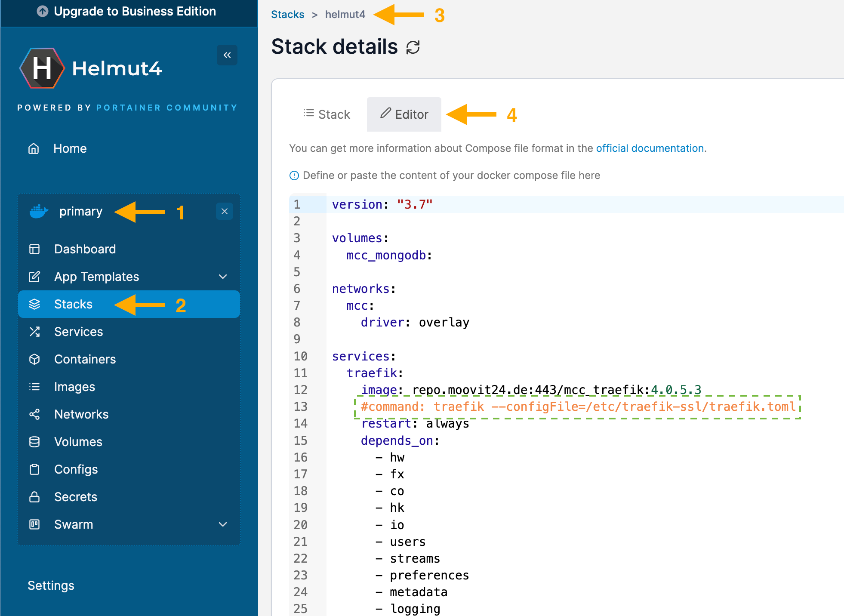844x616 pixels.
Task: Click the Home house icon
Action: (x=34, y=149)
